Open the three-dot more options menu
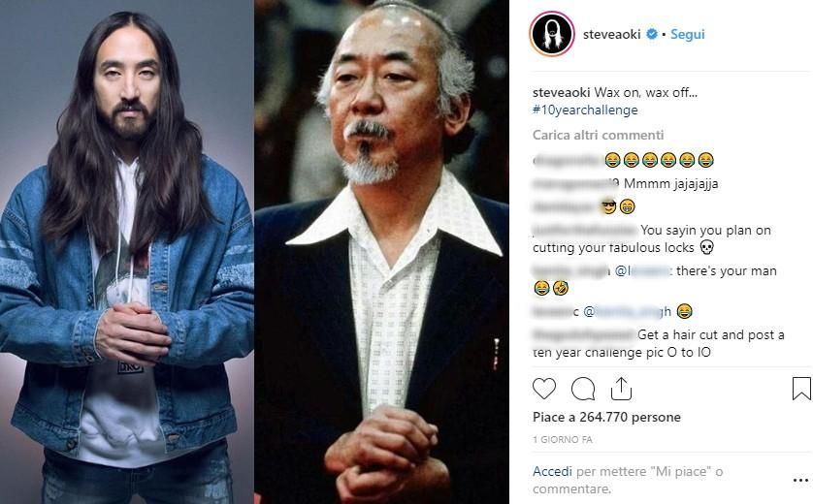Viewport: 813px width, 504px height. click(x=800, y=481)
